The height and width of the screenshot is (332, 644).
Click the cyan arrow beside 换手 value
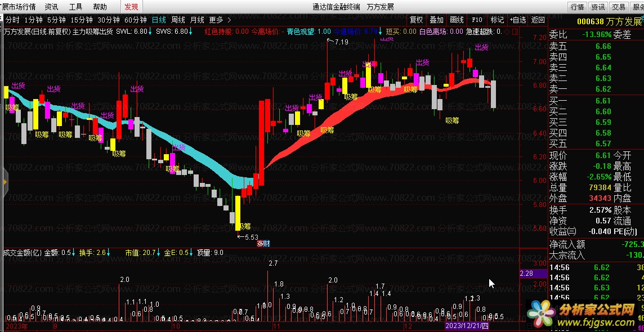[109, 253]
